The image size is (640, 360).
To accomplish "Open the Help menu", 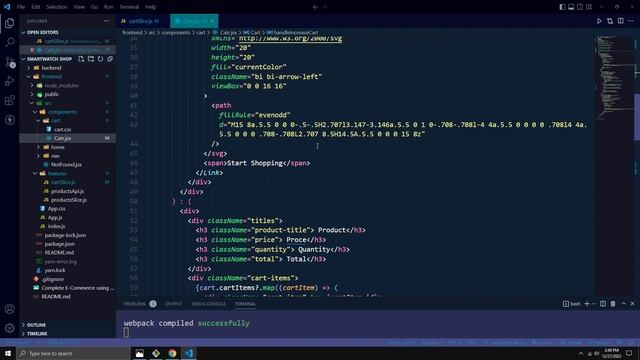I will click(x=151, y=7).
